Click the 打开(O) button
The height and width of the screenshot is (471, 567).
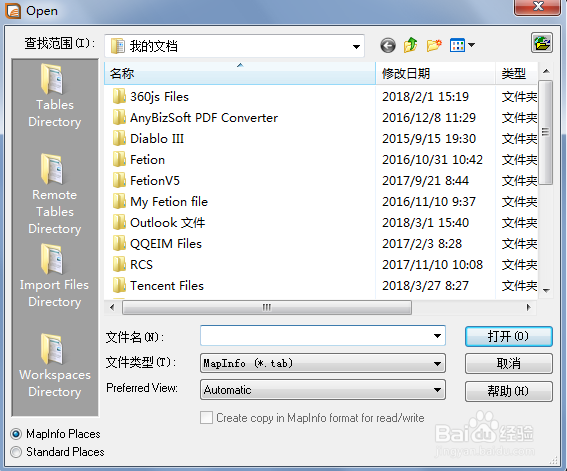click(508, 337)
